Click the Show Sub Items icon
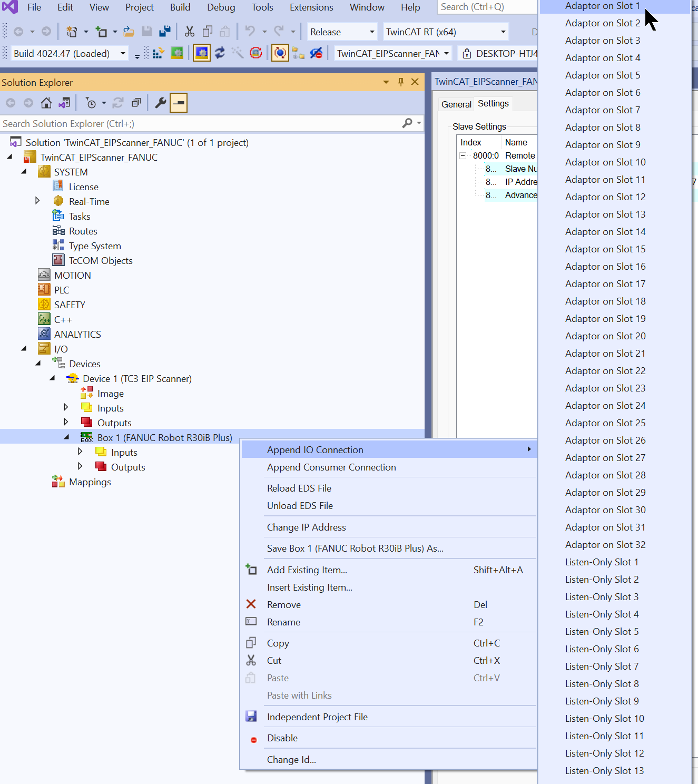 pyautogui.click(x=298, y=53)
